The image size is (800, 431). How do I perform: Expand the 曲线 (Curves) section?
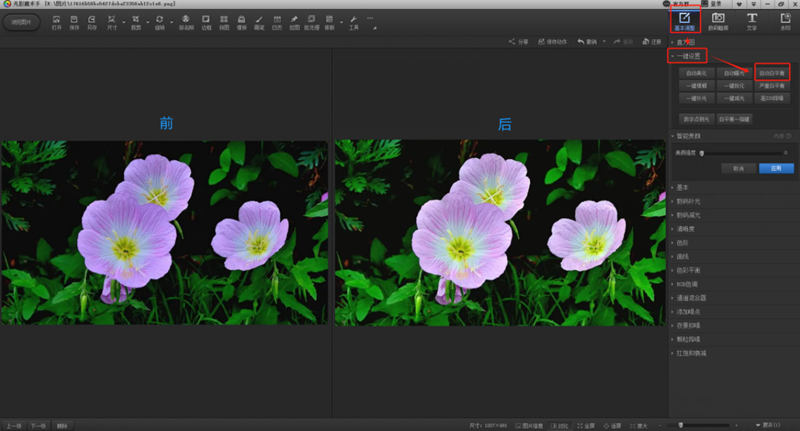click(x=684, y=255)
